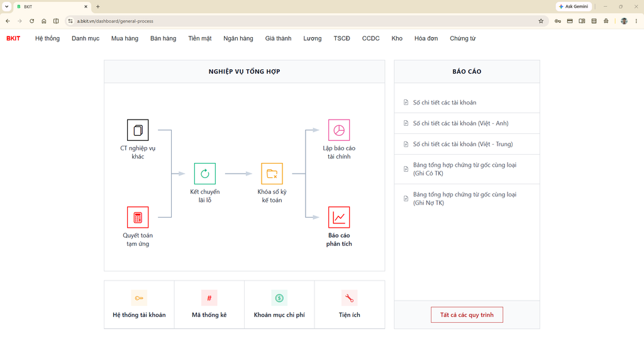Open Hệ thống tài khoản key tile
This screenshot has width=644, height=346.
pos(139,304)
